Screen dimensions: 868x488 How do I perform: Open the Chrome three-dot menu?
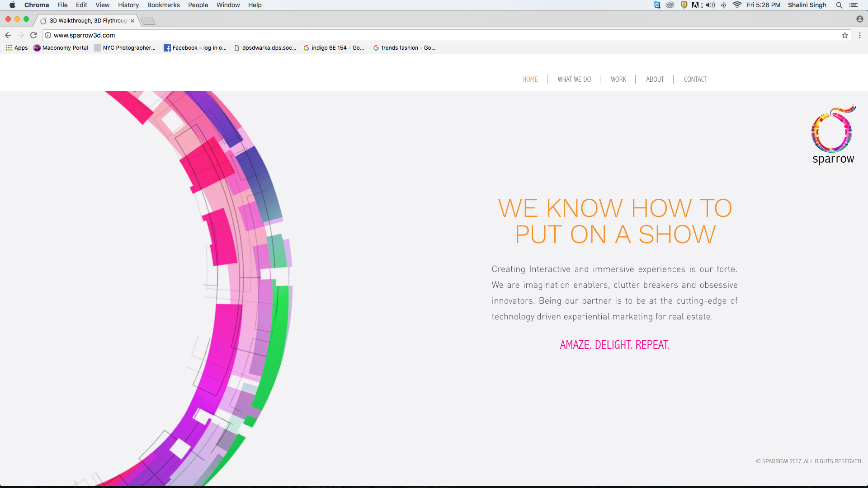pos(860,35)
